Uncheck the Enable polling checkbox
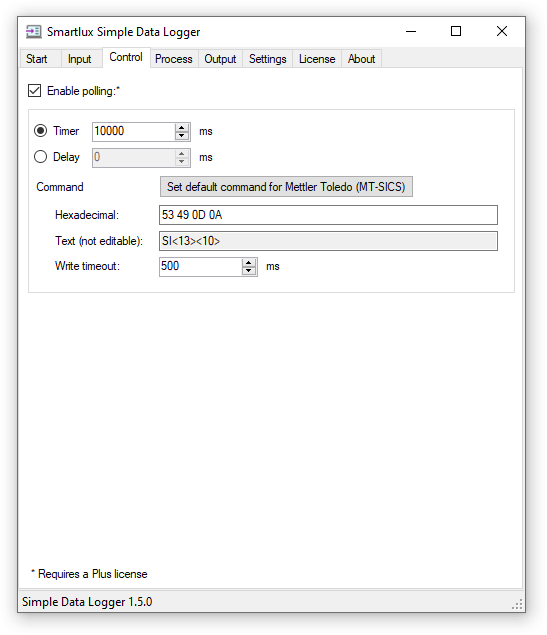 (34, 91)
